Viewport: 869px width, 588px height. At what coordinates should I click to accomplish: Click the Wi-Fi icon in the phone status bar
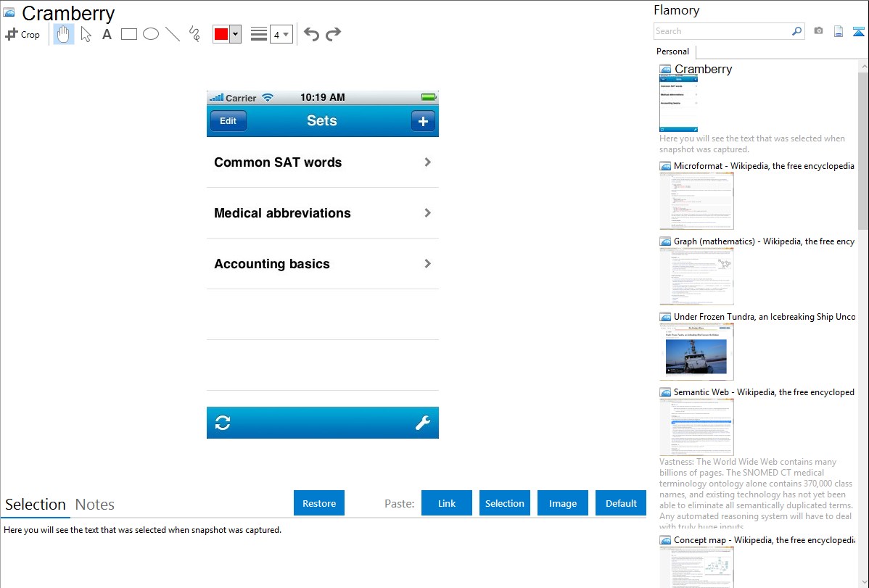tap(268, 98)
